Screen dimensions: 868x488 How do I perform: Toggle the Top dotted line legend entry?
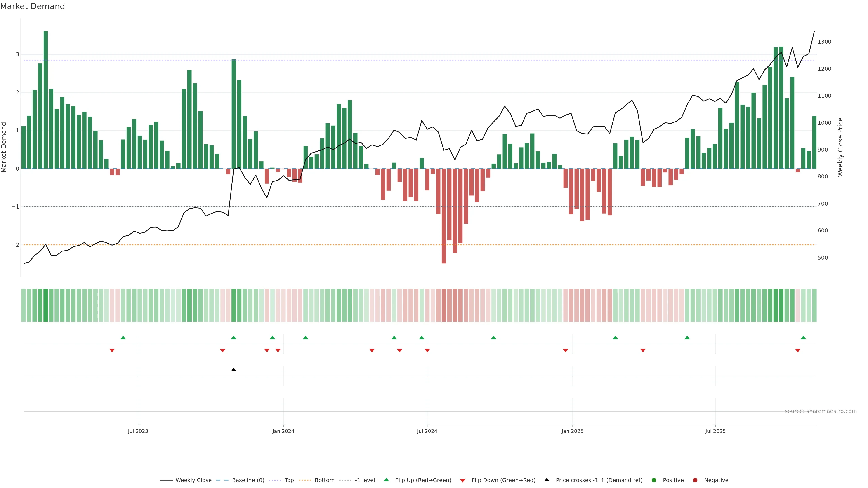(x=289, y=480)
